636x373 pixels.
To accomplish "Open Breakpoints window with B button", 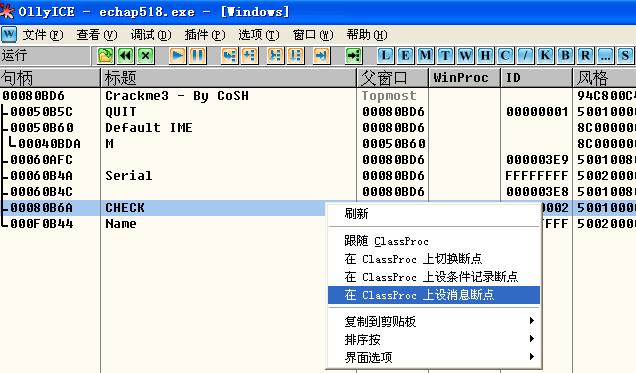I will coord(565,56).
